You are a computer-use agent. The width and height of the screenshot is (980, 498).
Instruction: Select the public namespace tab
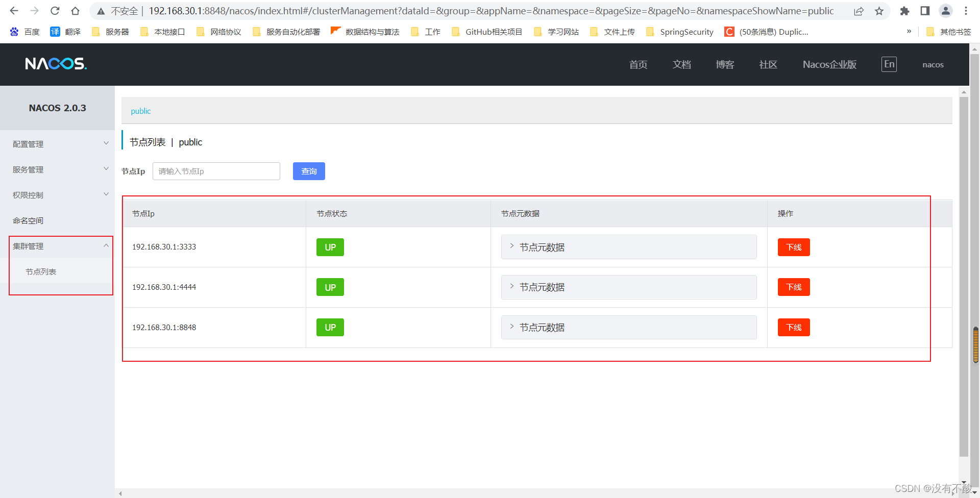(x=141, y=111)
